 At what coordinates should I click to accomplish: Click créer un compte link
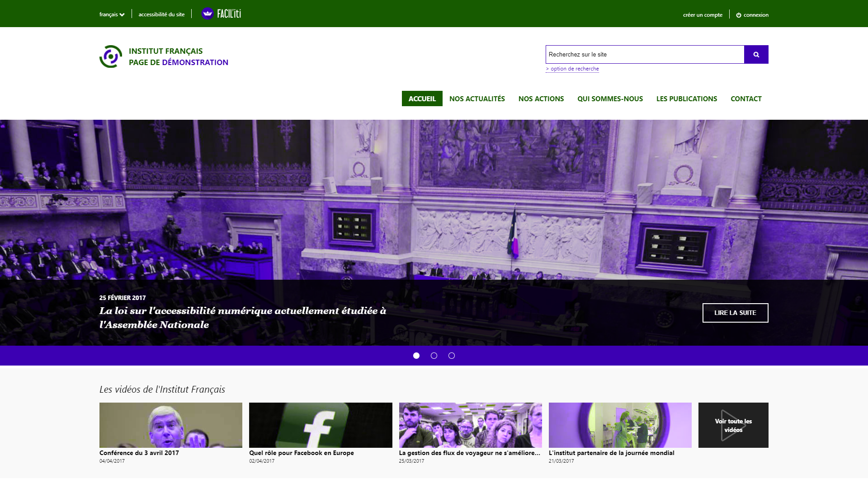703,15
